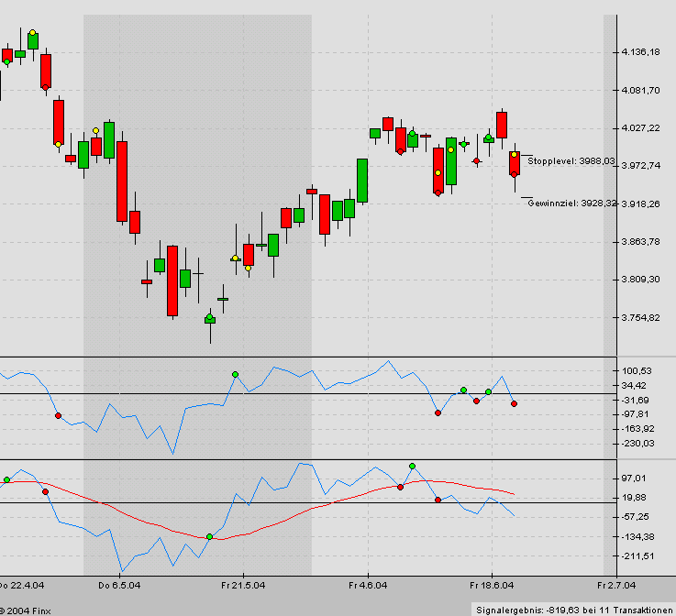Click the Fr 21.5.04 date label
Image resolution: width=676 pixels, height=616 pixels.
point(243,584)
